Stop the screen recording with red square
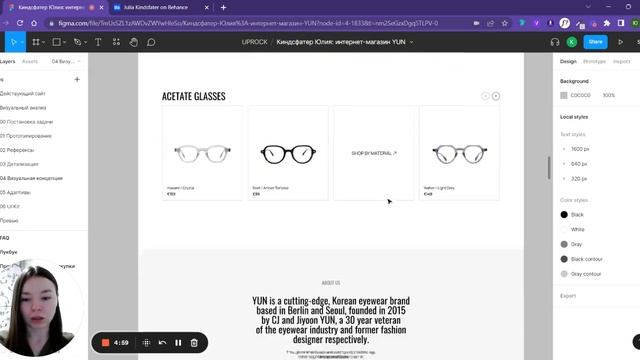Viewport: 640px width, 360px height. [105, 342]
